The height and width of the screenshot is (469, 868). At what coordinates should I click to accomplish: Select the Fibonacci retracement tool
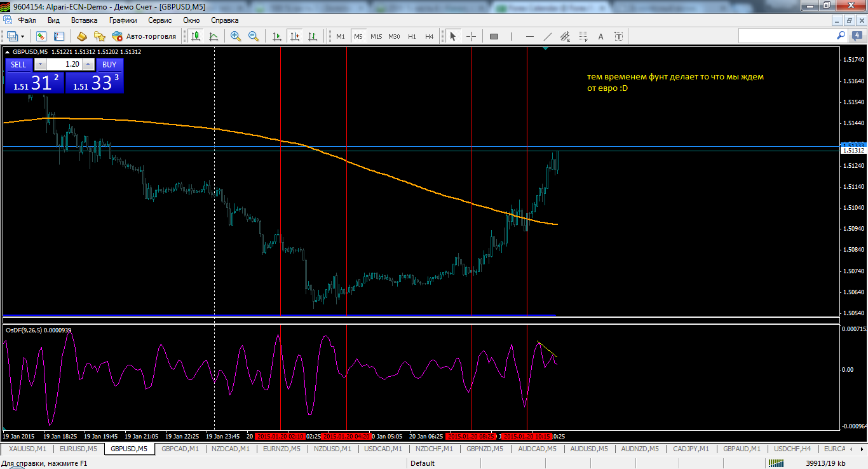click(582, 36)
